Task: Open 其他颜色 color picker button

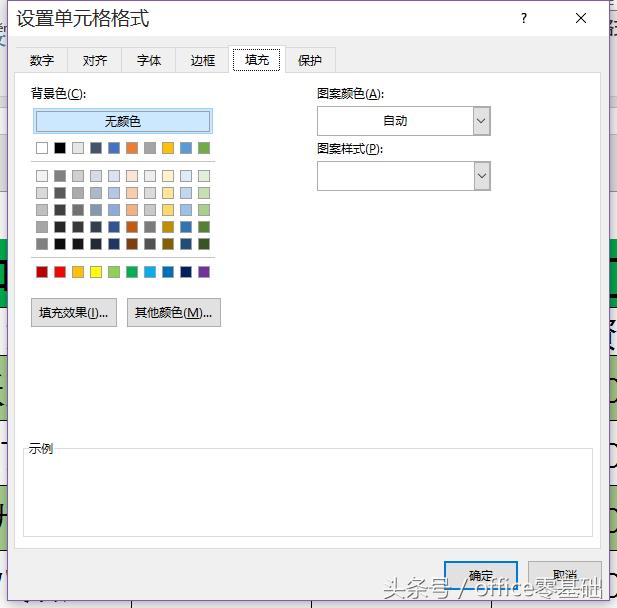Action: coord(174,312)
